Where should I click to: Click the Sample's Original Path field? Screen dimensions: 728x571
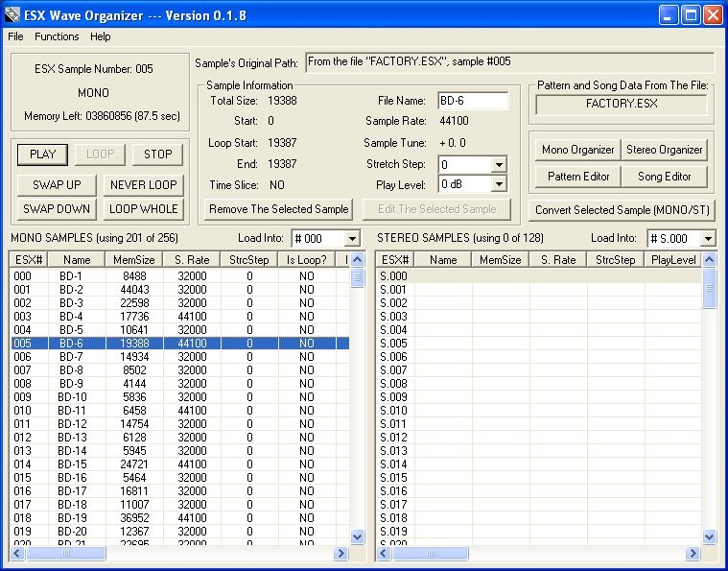tap(509, 61)
